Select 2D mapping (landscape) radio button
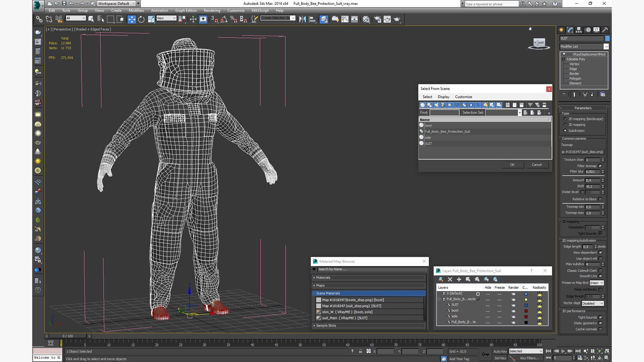 (x=565, y=119)
